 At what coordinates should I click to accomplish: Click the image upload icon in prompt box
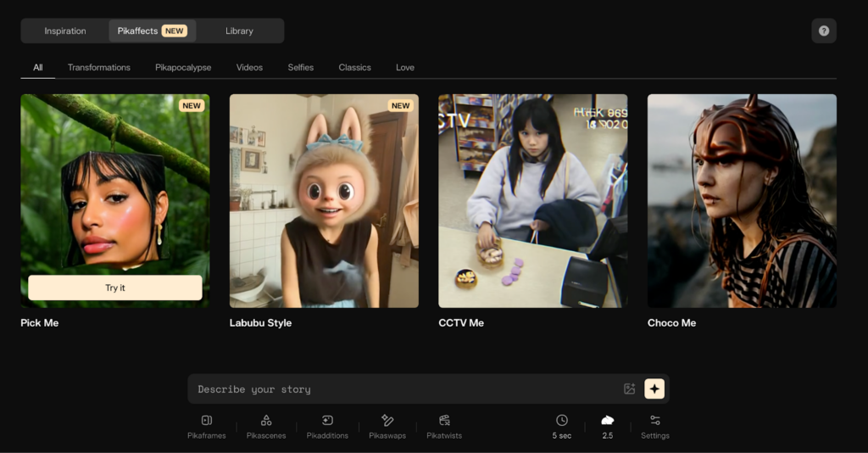point(629,389)
